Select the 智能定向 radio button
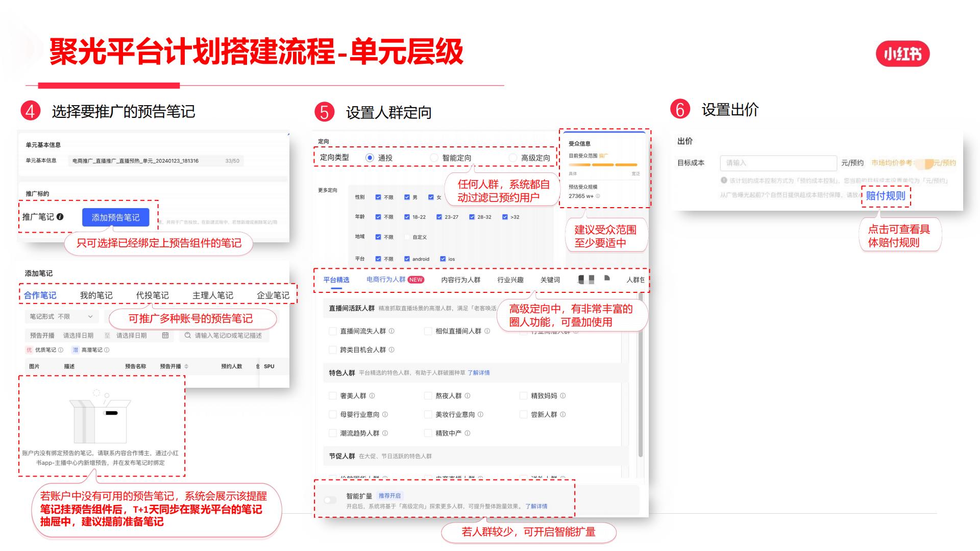 pyautogui.click(x=434, y=158)
